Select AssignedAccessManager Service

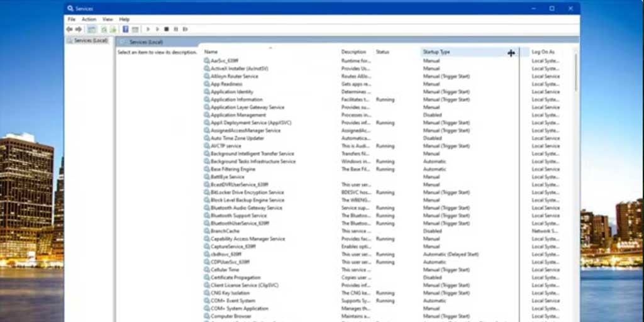[x=246, y=130]
